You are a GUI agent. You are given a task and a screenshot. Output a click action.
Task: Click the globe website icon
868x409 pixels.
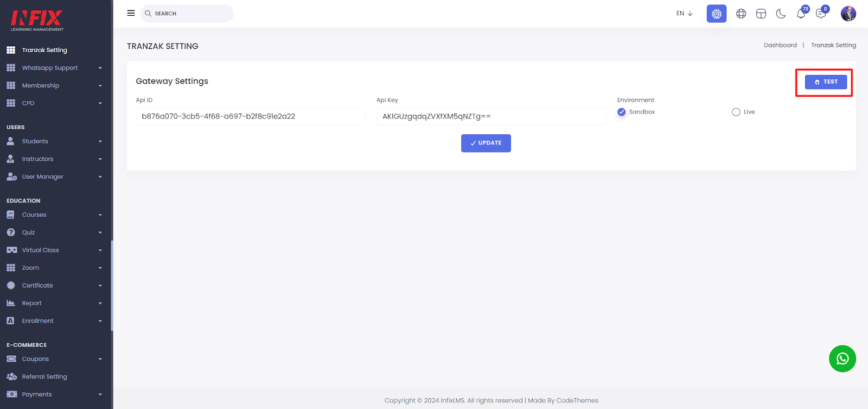pos(741,14)
